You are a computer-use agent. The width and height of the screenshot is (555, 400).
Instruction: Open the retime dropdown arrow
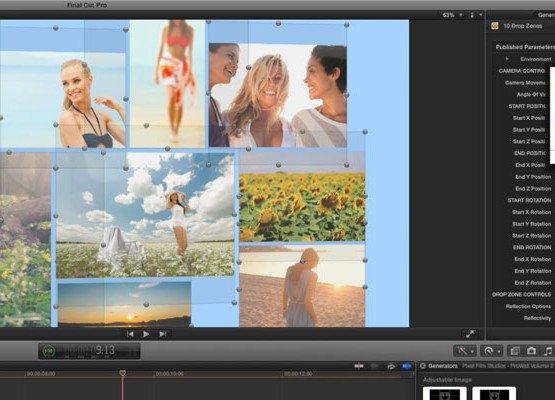(499, 352)
